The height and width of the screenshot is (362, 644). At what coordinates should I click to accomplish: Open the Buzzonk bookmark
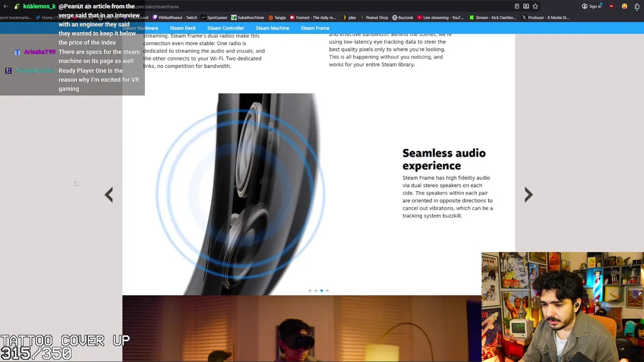[x=403, y=18]
